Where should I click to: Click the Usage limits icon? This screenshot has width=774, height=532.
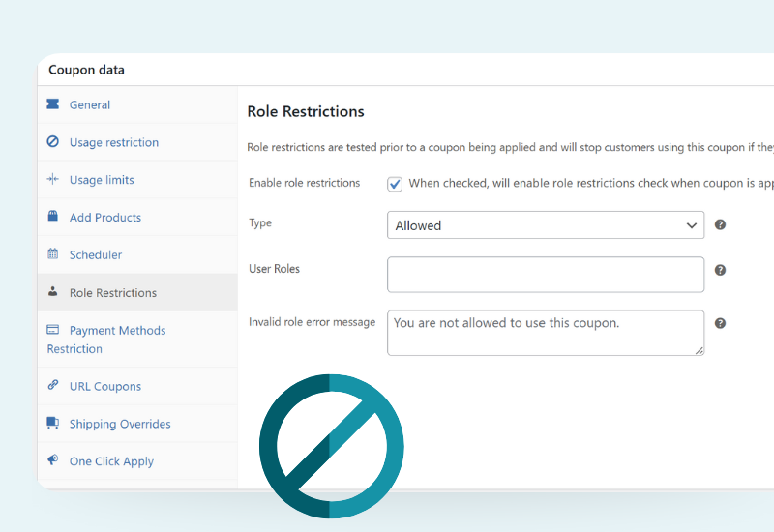pos(53,179)
